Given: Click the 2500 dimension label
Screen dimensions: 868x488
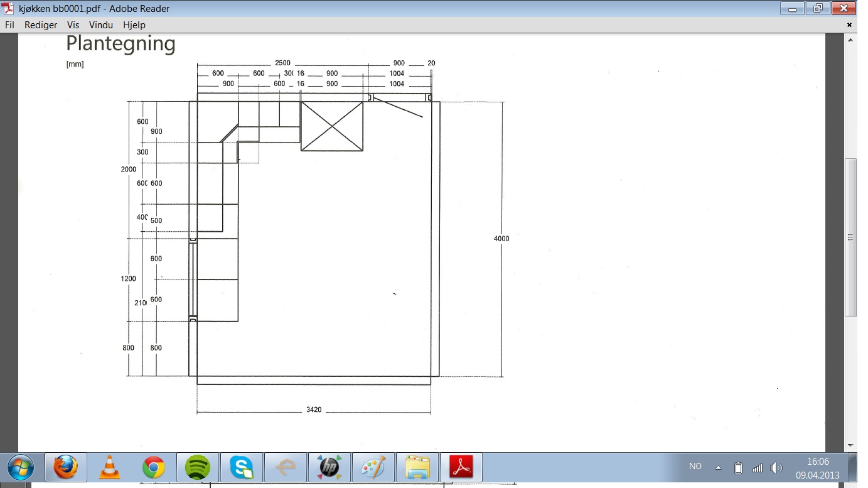Looking at the screenshot, I should coord(282,63).
